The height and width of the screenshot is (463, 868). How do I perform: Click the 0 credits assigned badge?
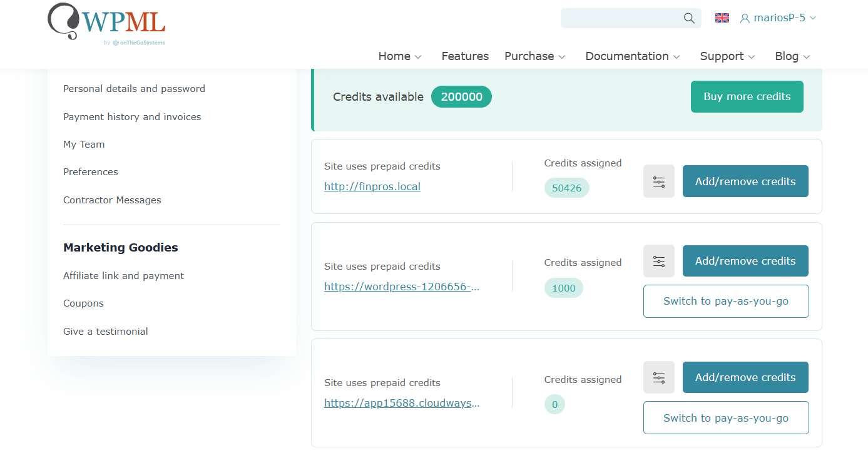(554, 405)
